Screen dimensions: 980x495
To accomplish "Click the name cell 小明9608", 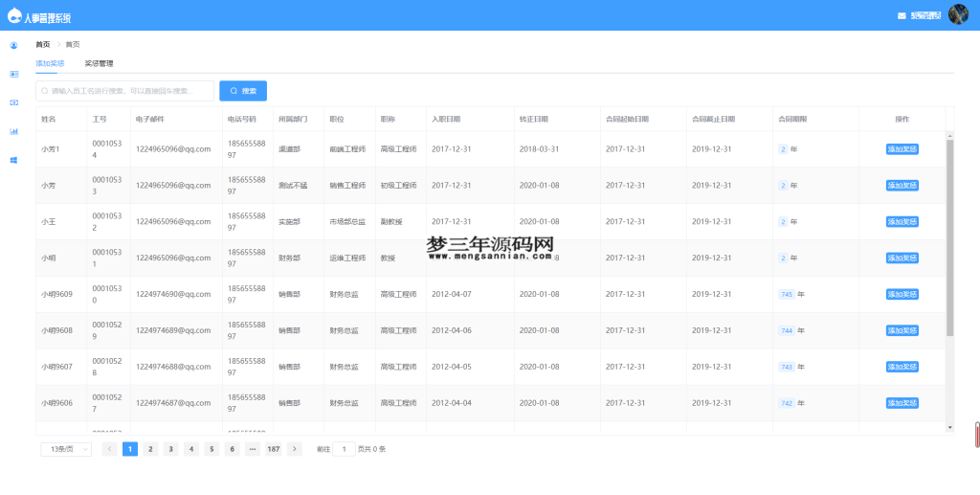I will (56, 330).
